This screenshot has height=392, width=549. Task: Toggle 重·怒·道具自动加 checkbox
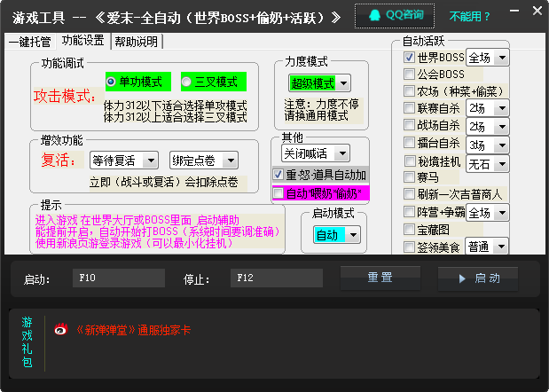click(278, 175)
